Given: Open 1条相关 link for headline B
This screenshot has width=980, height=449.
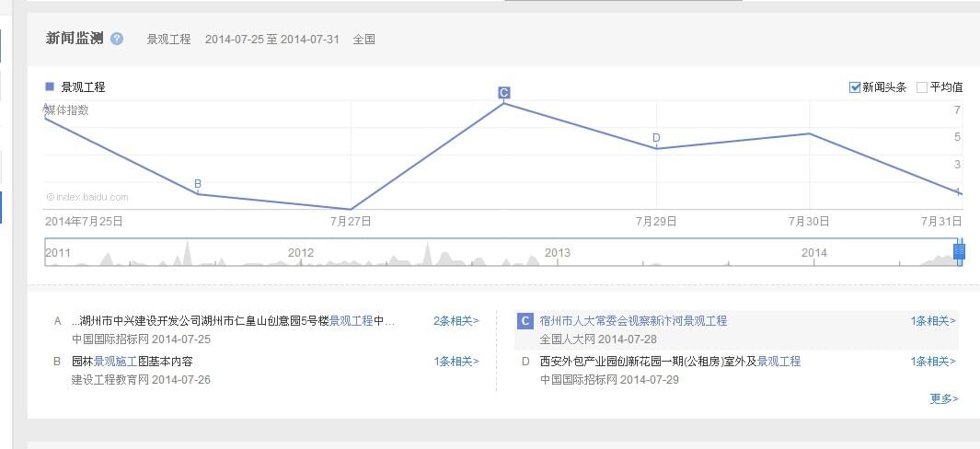Looking at the screenshot, I should pyautogui.click(x=456, y=361).
